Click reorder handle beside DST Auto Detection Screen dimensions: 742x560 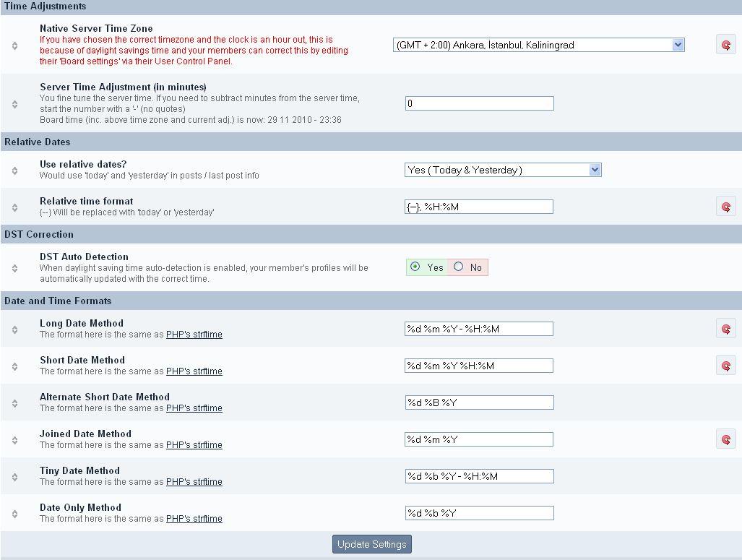[15, 267]
